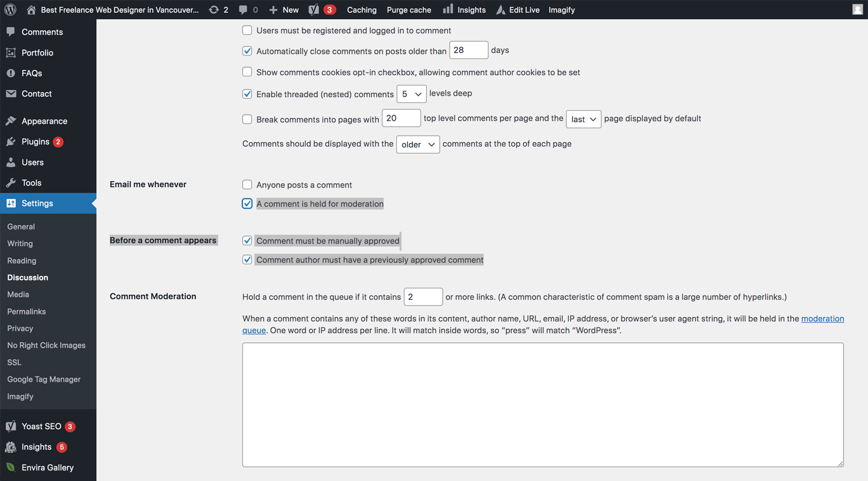This screenshot has width=868, height=481.
Task: Open the user avatar at top right
Action: point(858,9)
